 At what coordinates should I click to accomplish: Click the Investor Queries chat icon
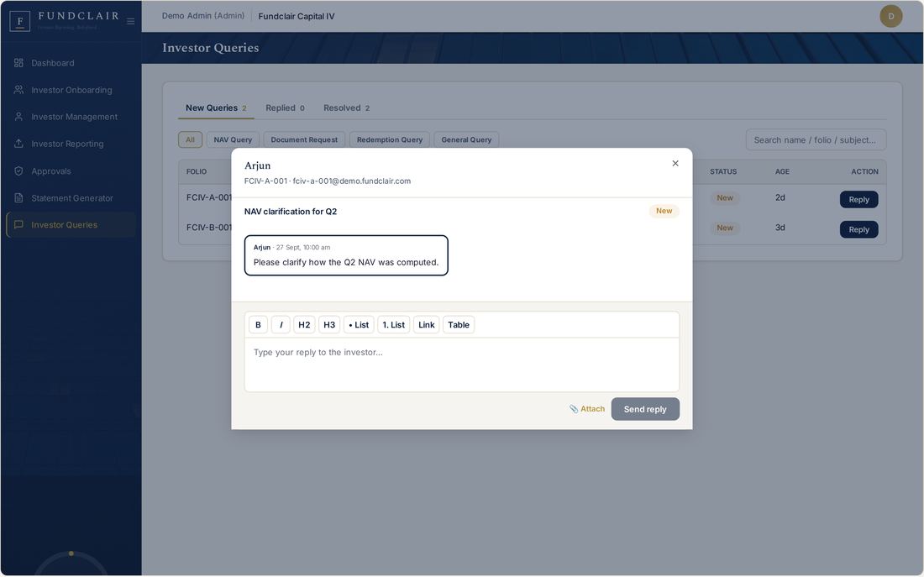(x=18, y=224)
